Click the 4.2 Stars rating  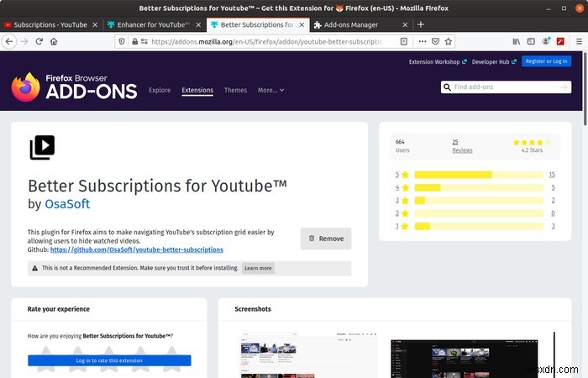(532, 146)
